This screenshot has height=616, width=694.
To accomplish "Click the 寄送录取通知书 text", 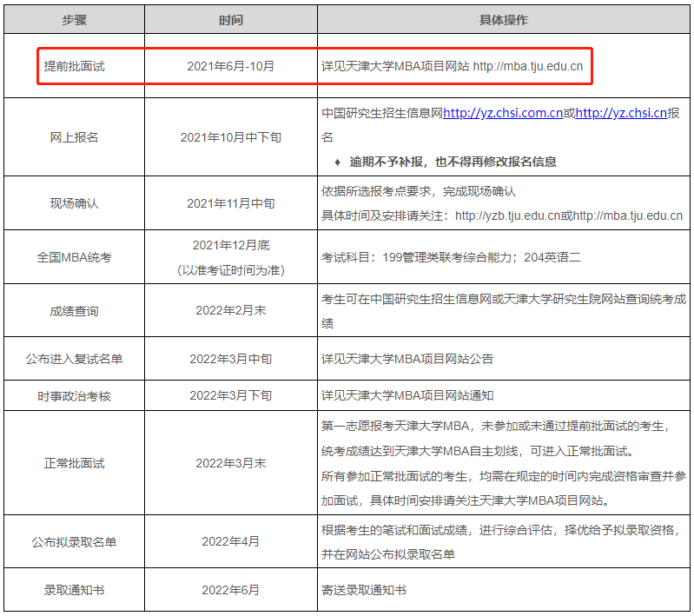I will pyautogui.click(x=364, y=590).
